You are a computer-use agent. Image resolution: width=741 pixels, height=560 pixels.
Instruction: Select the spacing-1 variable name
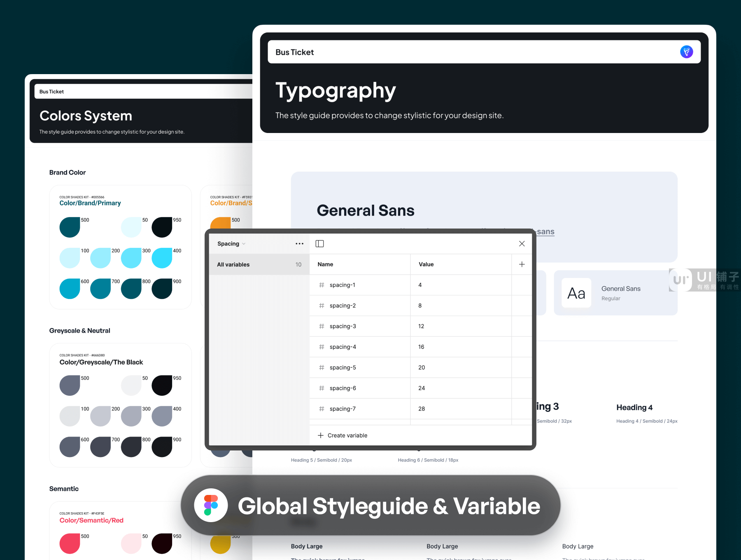coord(343,285)
